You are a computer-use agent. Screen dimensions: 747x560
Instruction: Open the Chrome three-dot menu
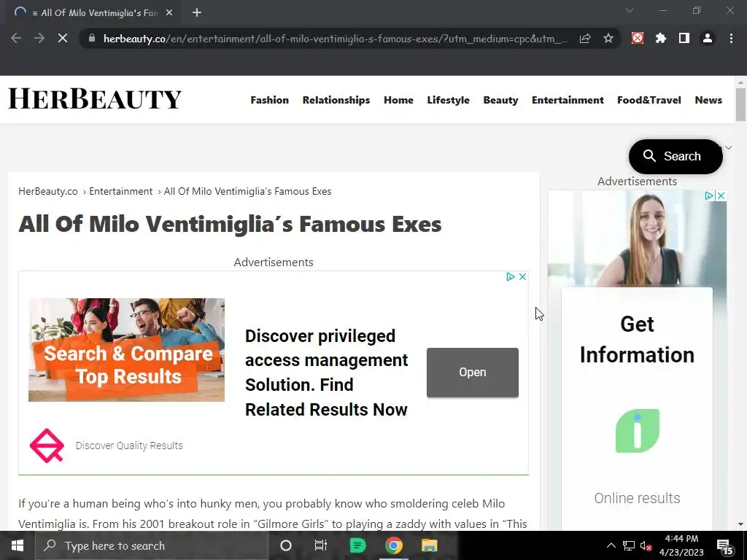coord(731,38)
